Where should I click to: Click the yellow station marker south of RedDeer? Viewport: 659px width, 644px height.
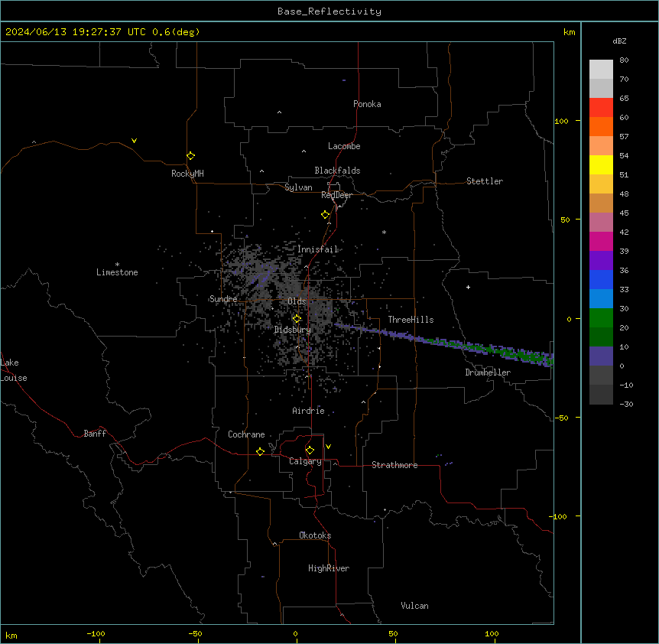coord(325,215)
